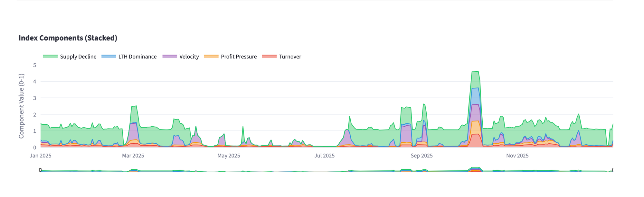Click the Index Components (Stacked) chart title
Screen dimensions: 644x197
point(68,38)
